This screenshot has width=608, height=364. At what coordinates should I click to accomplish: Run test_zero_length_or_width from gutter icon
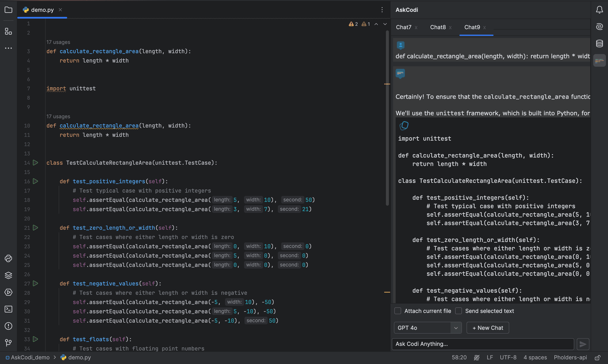tap(35, 228)
